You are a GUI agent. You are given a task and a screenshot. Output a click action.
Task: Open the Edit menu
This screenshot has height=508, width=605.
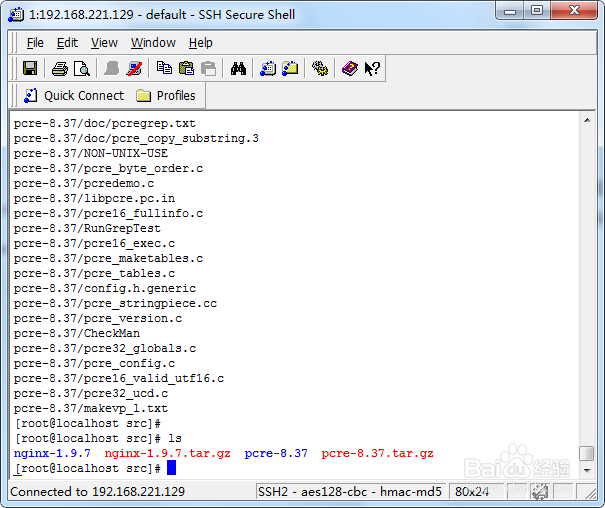(x=67, y=42)
